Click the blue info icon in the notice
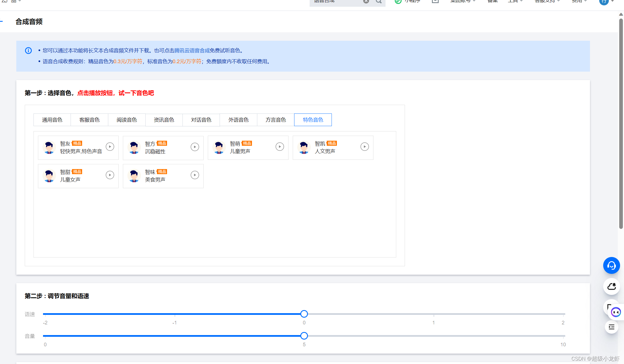The image size is (624, 364). point(28,51)
